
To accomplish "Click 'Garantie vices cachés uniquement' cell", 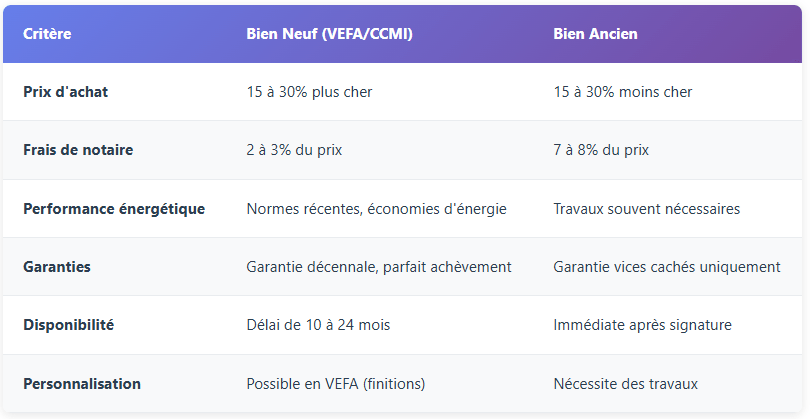I will pyautogui.click(x=666, y=267).
